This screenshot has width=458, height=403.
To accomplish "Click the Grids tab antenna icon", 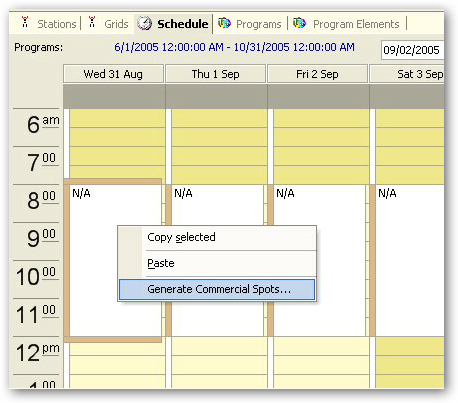I will pyautogui.click(x=92, y=22).
